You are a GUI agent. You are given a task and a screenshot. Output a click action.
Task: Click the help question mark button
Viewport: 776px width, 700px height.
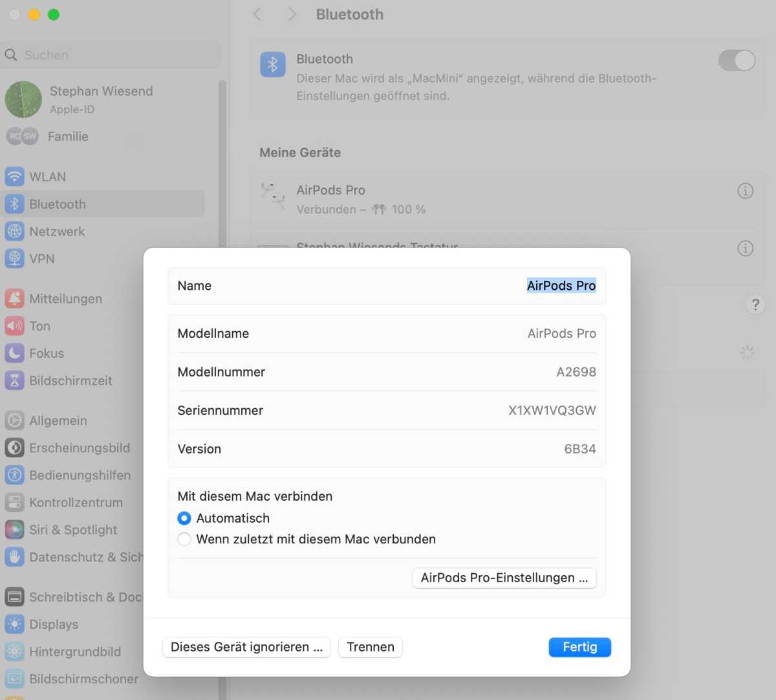click(755, 305)
